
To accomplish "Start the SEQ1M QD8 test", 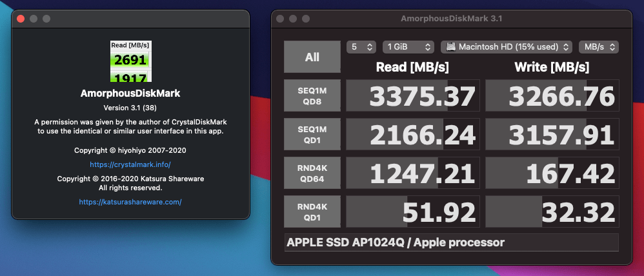I will pos(312,95).
